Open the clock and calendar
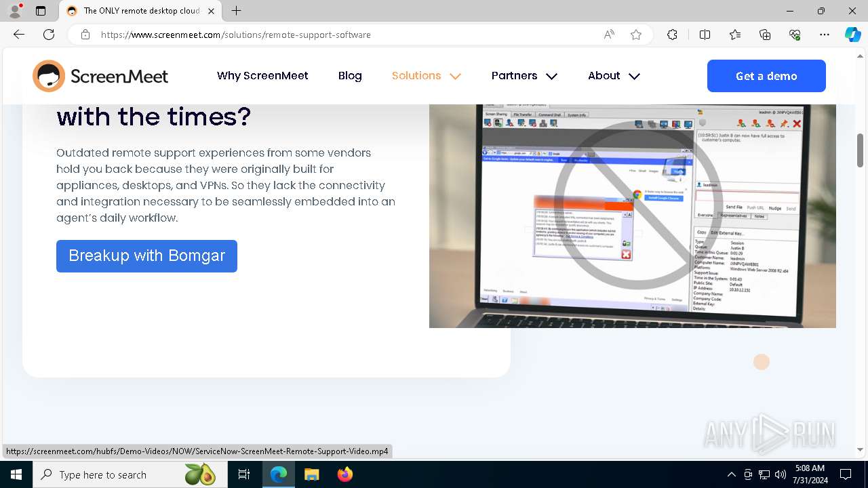868x488 pixels. tap(809, 474)
